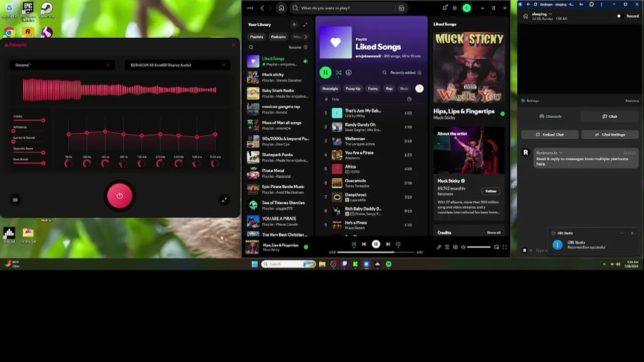Switch to Restream Channels tab
644x362 pixels.
tap(550, 117)
